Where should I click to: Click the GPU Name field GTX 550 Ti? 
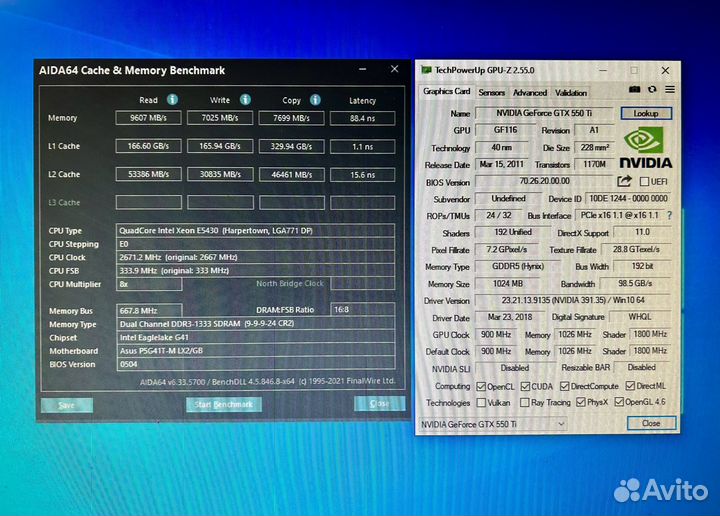tap(544, 113)
